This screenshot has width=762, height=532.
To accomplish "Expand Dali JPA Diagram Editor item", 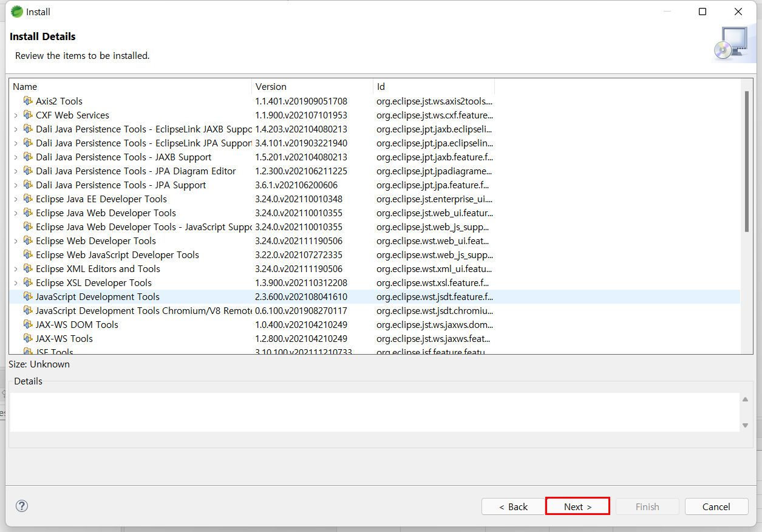I will [x=15, y=171].
